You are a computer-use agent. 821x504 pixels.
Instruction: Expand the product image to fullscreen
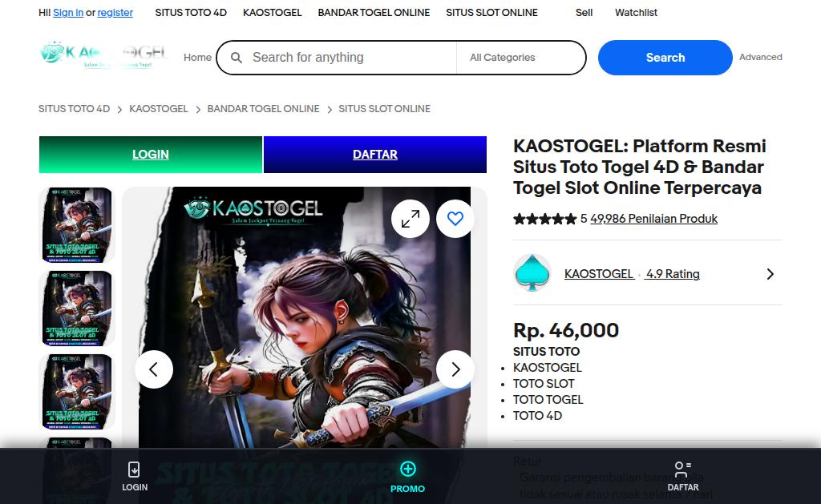410,219
